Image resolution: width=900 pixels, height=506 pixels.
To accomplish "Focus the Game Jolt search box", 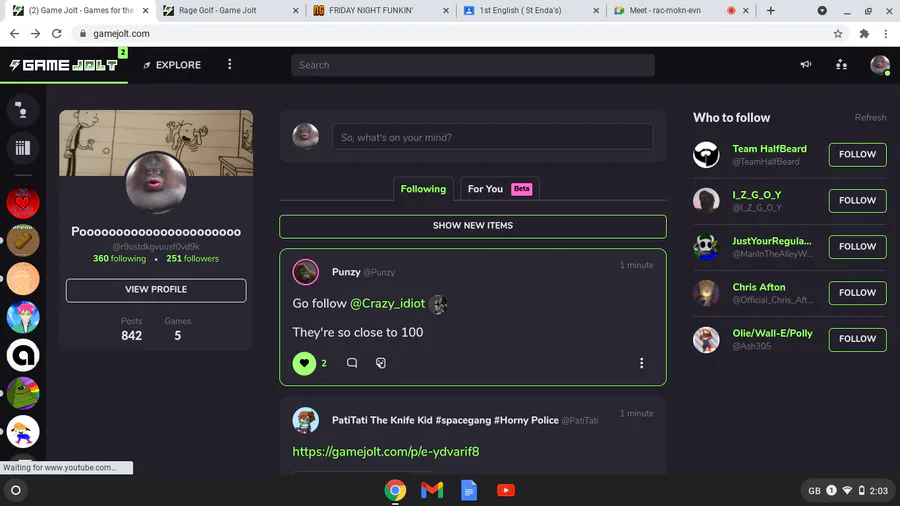I will 472,65.
